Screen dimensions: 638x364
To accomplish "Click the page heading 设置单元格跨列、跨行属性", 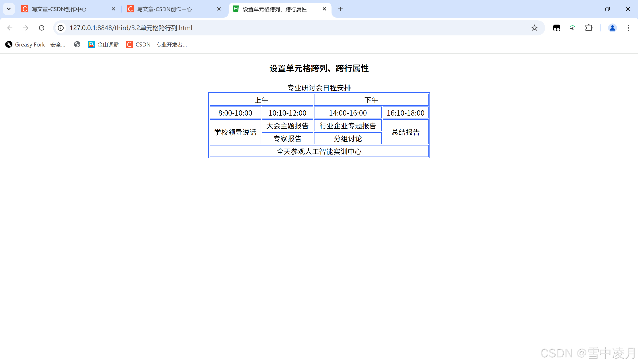I will click(x=319, y=68).
